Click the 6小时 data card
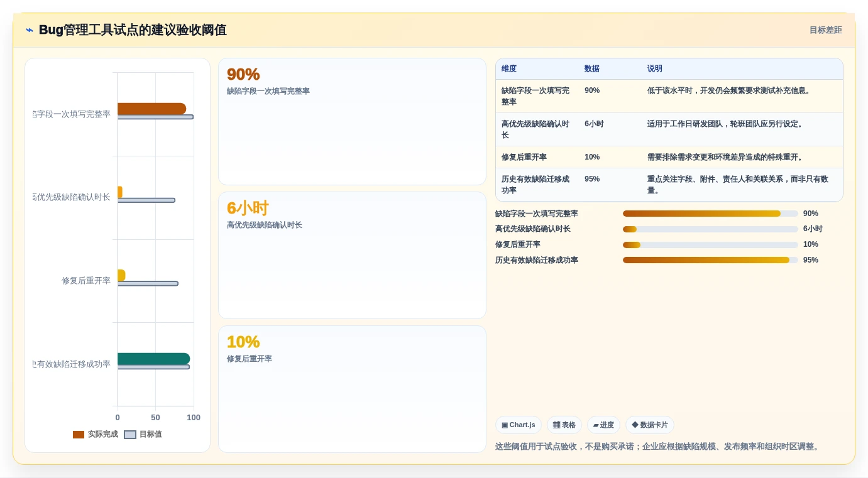 pyautogui.click(x=352, y=256)
